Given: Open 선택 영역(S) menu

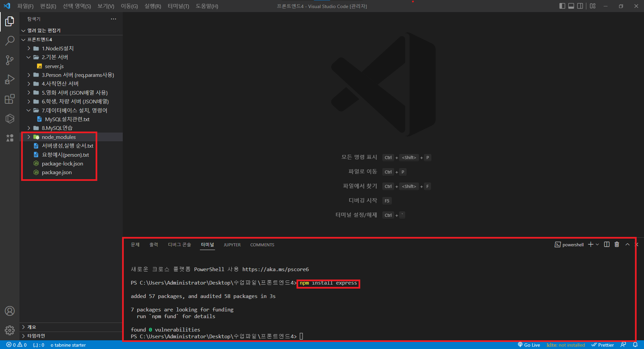Looking at the screenshot, I should coord(77,6).
